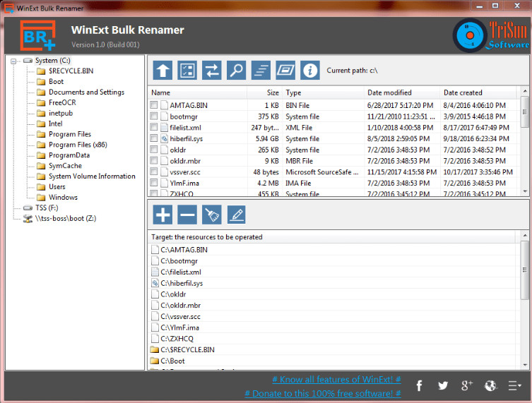This screenshot has width=532, height=403.
Task: Click the BR+ application logo
Action: pos(37,35)
